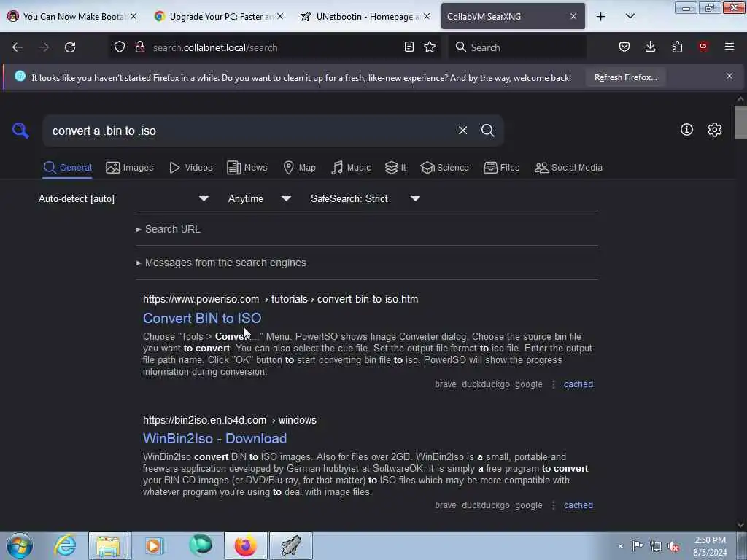The width and height of the screenshot is (747, 560).
Task: Submit the SearXNG search with magnifier
Action: (487, 131)
